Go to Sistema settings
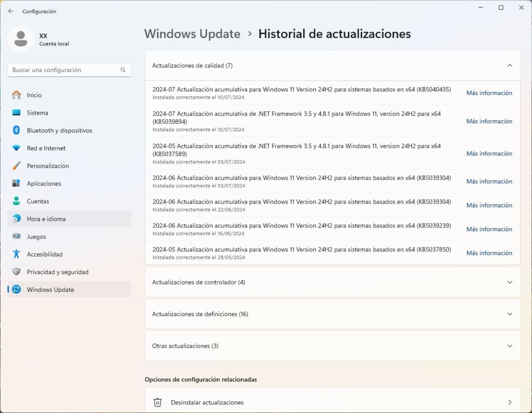This screenshot has width=532, height=413. (69, 112)
